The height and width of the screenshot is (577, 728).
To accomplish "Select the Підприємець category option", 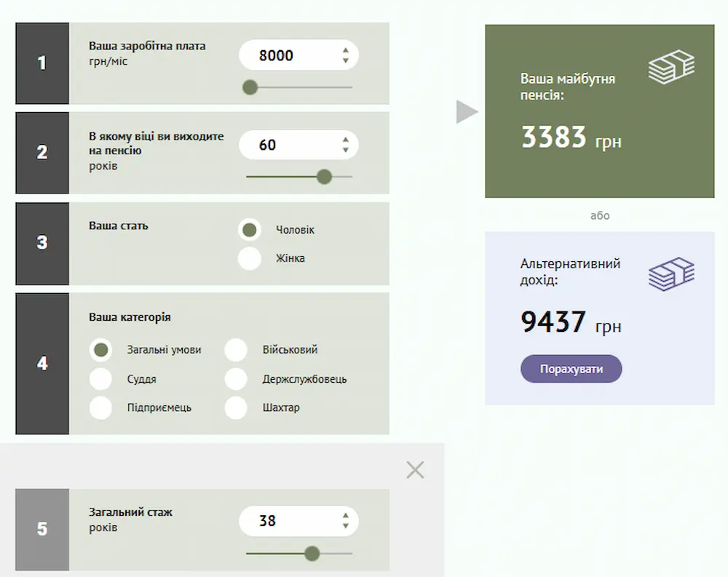I will (x=100, y=408).
